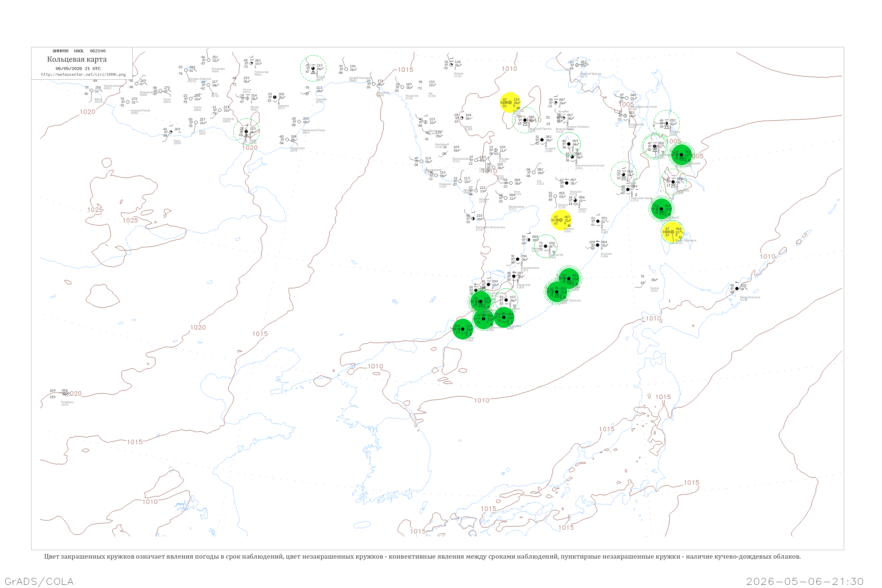Select the Анучино outlined circle station
The width and height of the screenshot is (882, 588).
point(506,300)
